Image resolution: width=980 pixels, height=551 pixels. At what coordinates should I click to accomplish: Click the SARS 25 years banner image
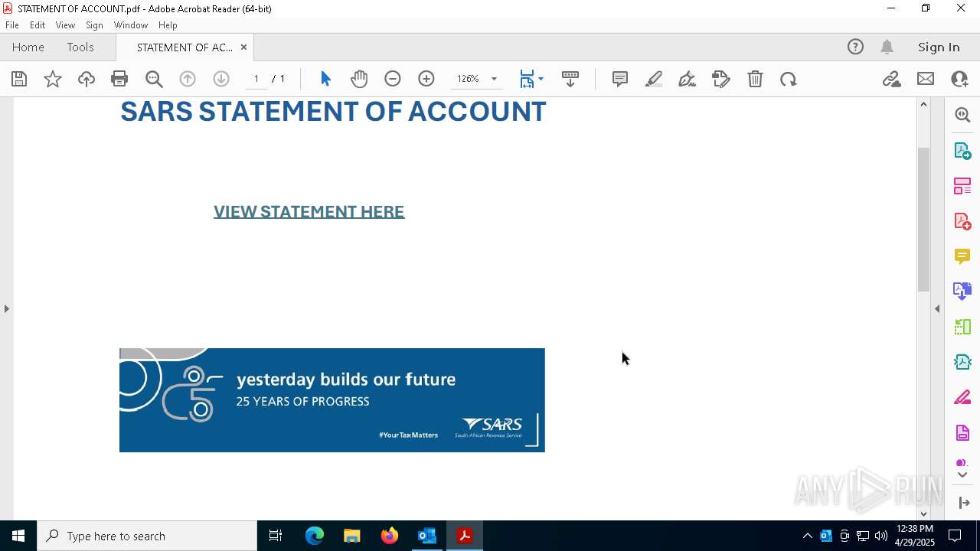point(332,400)
